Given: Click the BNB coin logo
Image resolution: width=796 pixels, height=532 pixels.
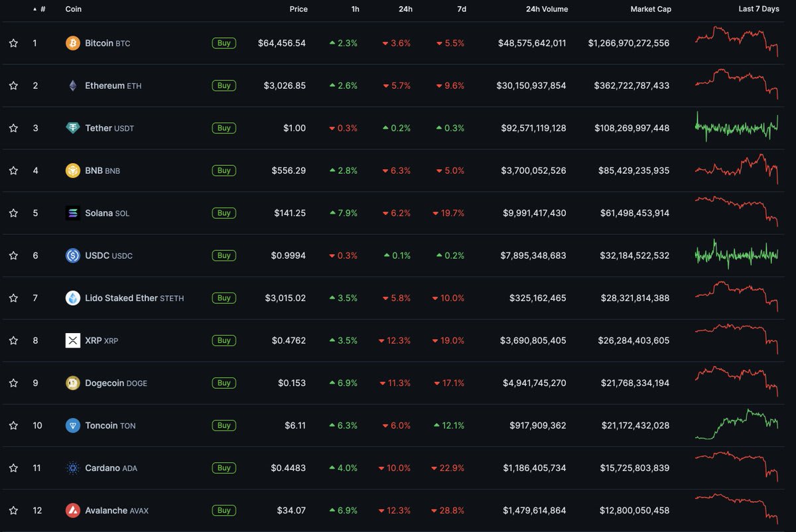Looking at the screenshot, I should (x=73, y=170).
